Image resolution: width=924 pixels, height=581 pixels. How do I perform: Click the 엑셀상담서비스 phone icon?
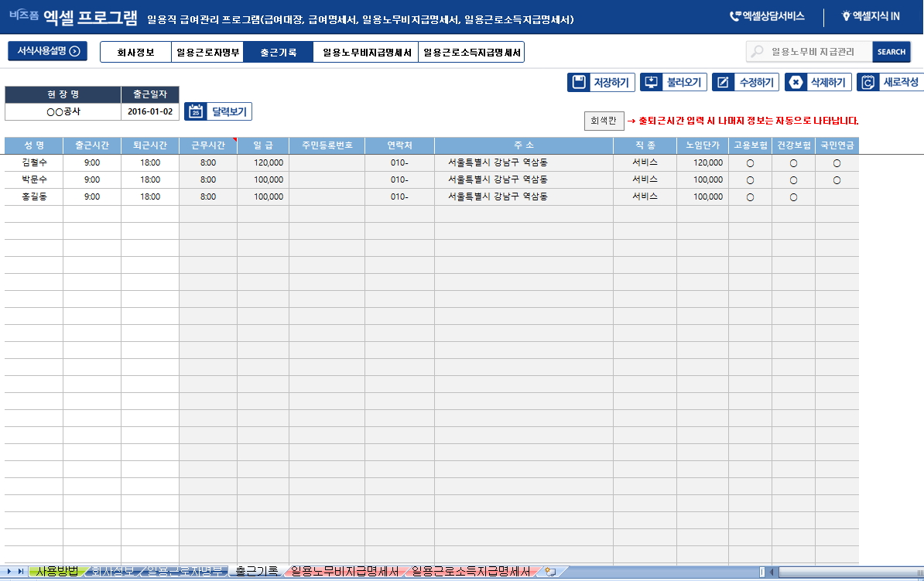[x=735, y=16]
